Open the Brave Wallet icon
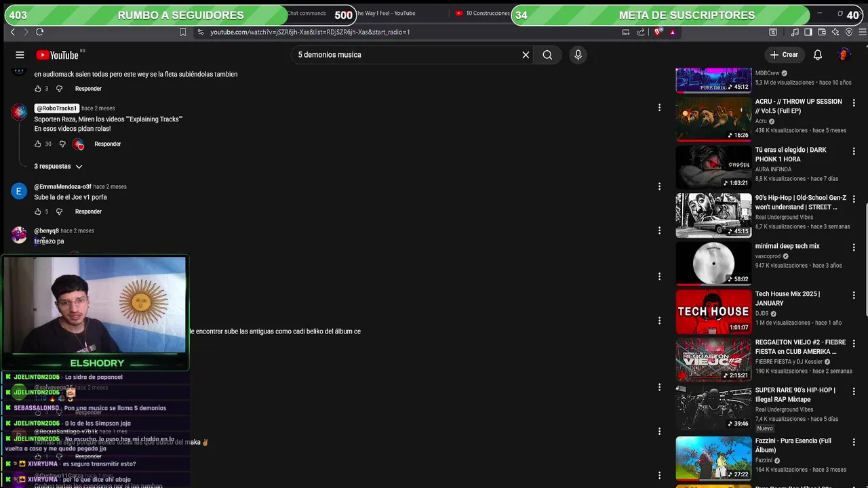Screen dimensions: 868x488 [822, 32]
